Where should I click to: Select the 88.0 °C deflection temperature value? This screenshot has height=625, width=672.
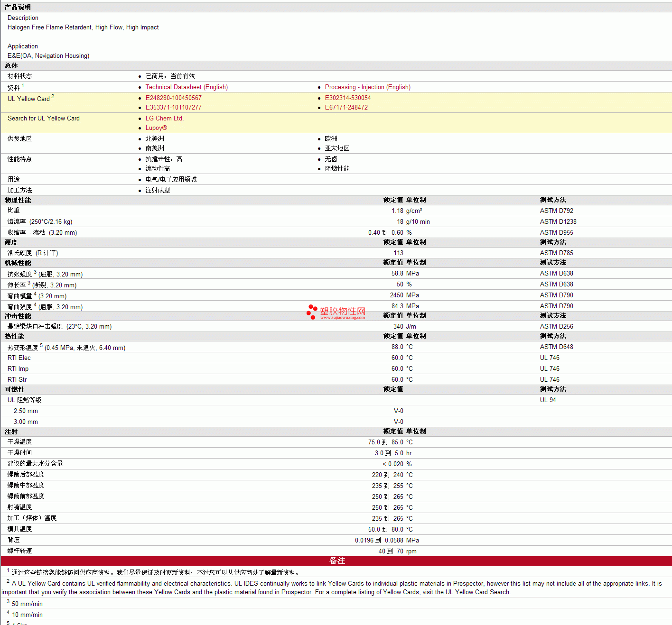point(402,347)
